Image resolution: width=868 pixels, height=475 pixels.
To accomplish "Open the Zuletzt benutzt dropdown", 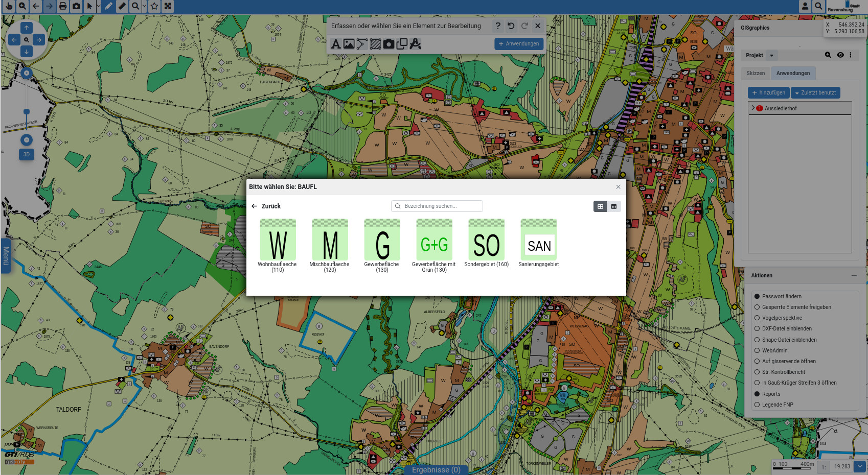I will 815,93.
